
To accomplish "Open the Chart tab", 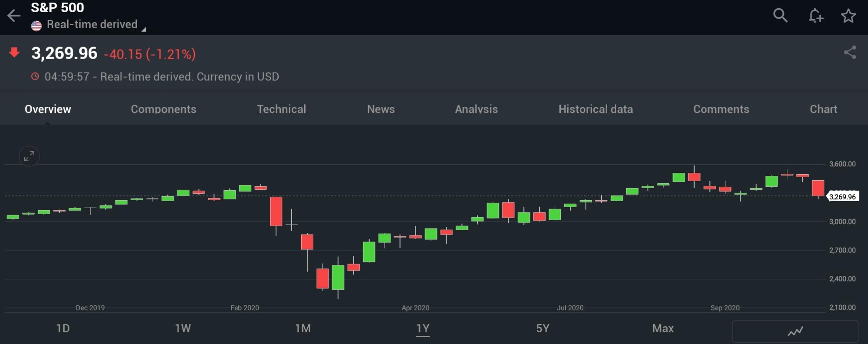I will click(x=824, y=109).
